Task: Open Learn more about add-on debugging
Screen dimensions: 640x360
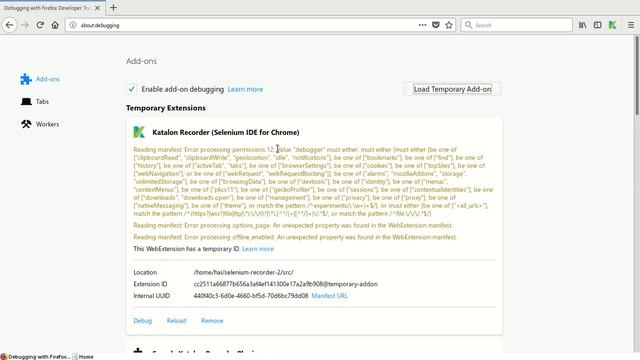Action: coord(245,89)
